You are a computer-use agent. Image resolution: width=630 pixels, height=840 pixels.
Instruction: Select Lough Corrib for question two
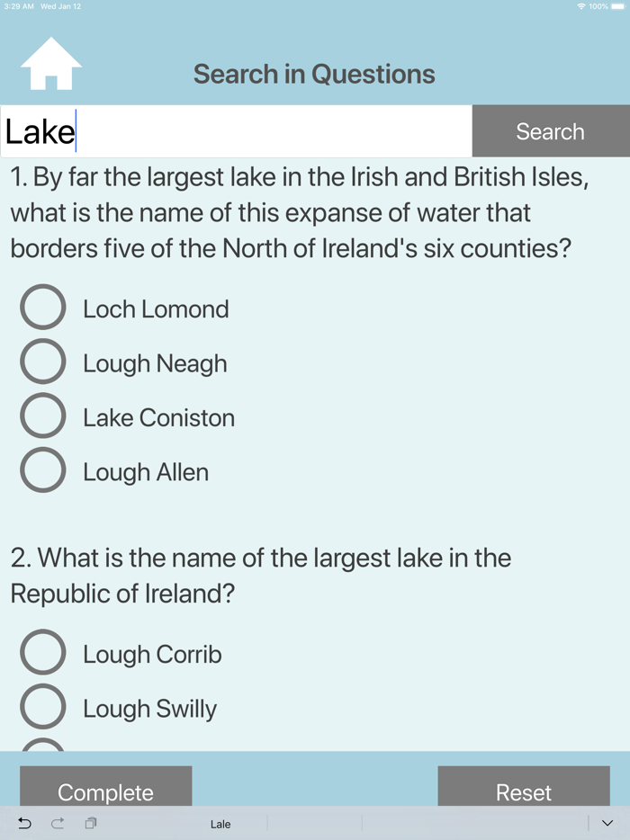click(x=42, y=652)
